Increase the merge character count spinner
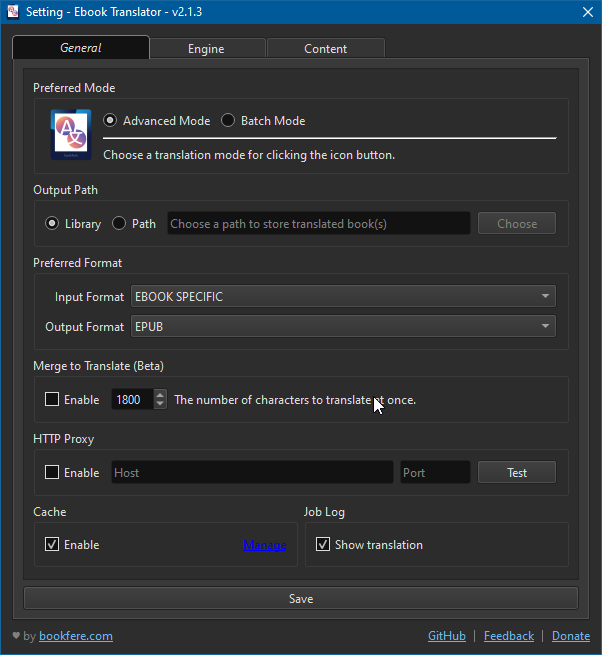The width and height of the screenshot is (602, 655). 160,394
